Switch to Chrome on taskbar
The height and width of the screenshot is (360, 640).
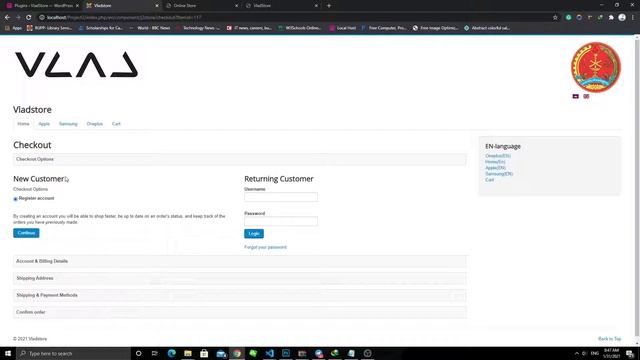(x=237, y=353)
